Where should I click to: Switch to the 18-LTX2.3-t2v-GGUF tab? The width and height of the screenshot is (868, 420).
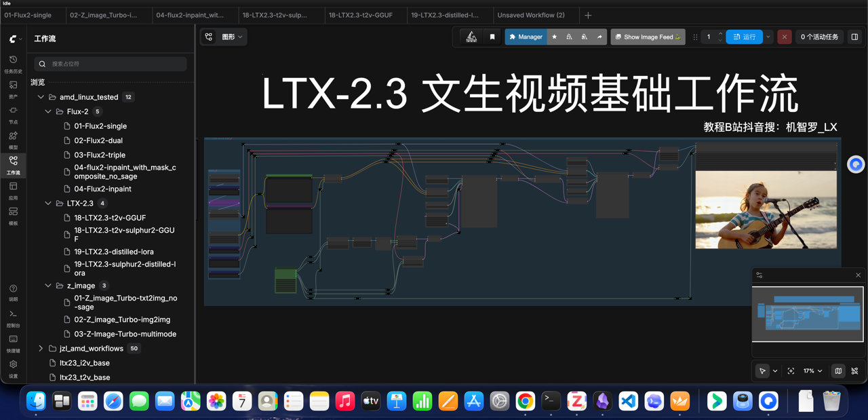366,15
